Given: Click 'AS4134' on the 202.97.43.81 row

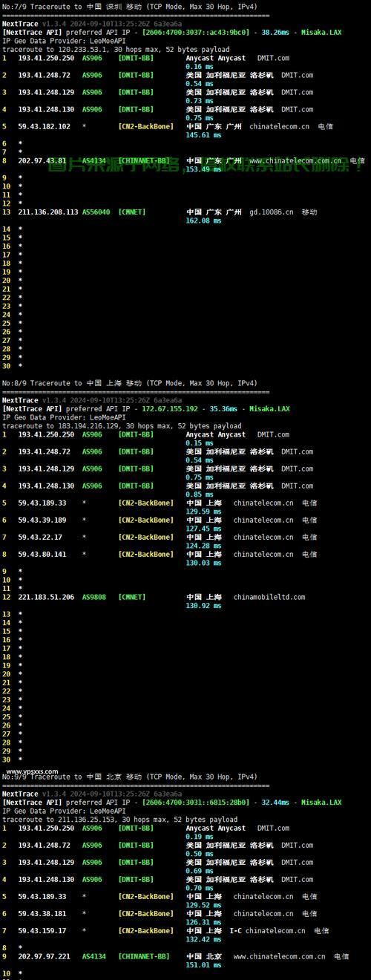Looking at the screenshot, I should [94, 160].
